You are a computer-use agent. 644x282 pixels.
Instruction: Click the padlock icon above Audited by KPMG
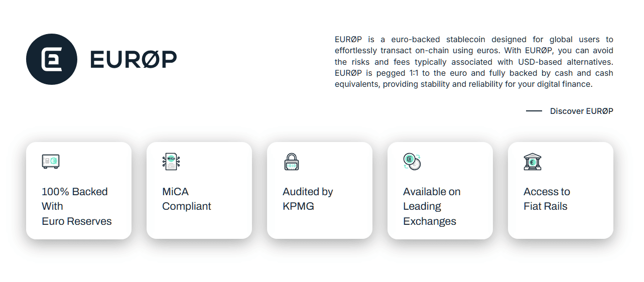[292, 162]
